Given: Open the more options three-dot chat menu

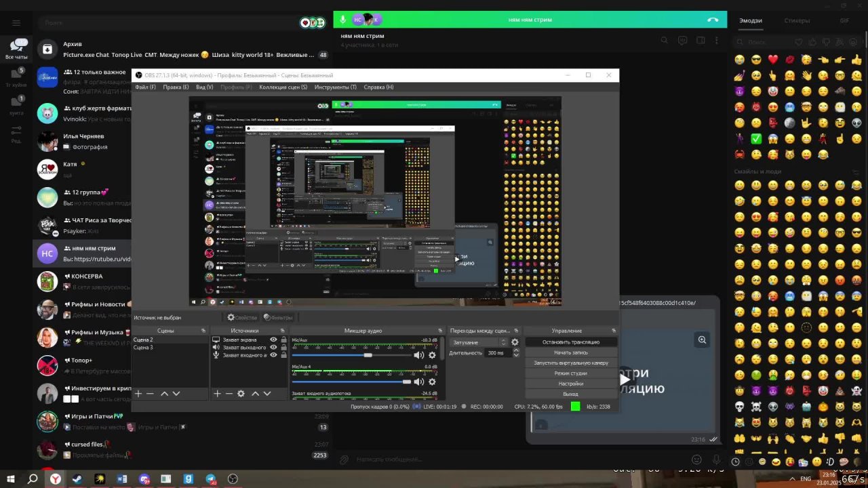Looking at the screenshot, I should [x=717, y=41].
